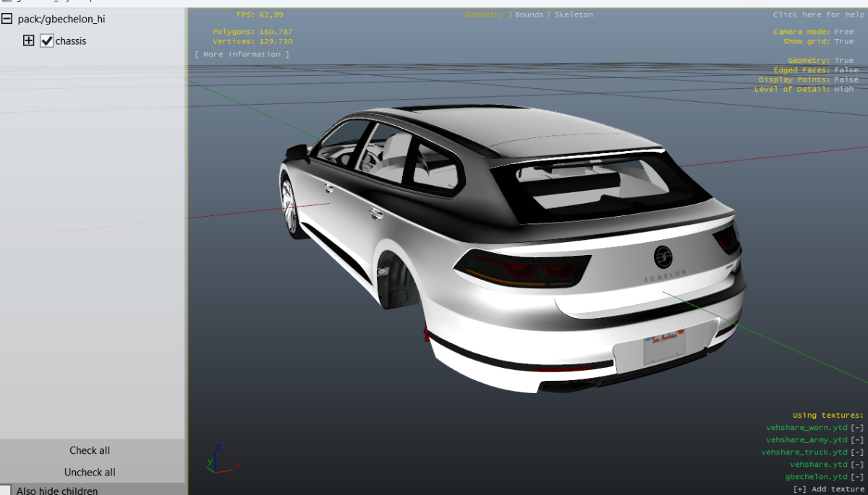The height and width of the screenshot is (495, 868).
Task: Enable the Also hide children checkbox
Action: (x=6, y=490)
